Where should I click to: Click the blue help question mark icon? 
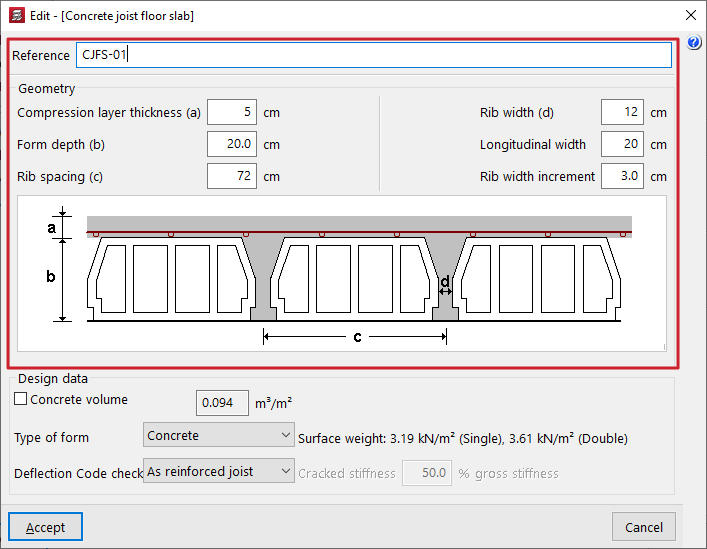695,43
